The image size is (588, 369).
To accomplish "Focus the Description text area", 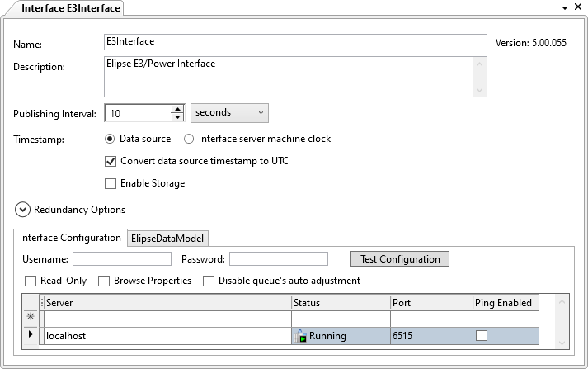I will (x=289, y=77).
